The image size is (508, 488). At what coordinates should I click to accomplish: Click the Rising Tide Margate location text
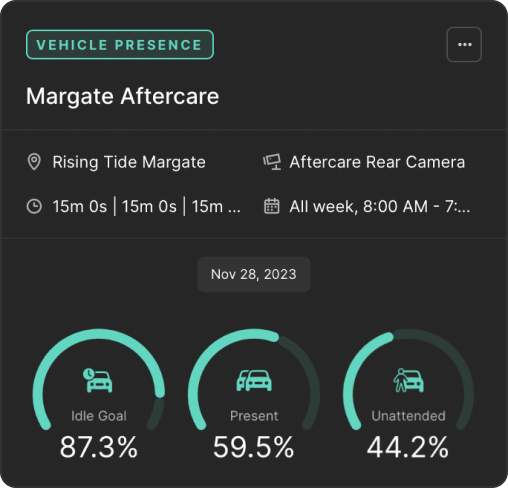pos(129,162)
